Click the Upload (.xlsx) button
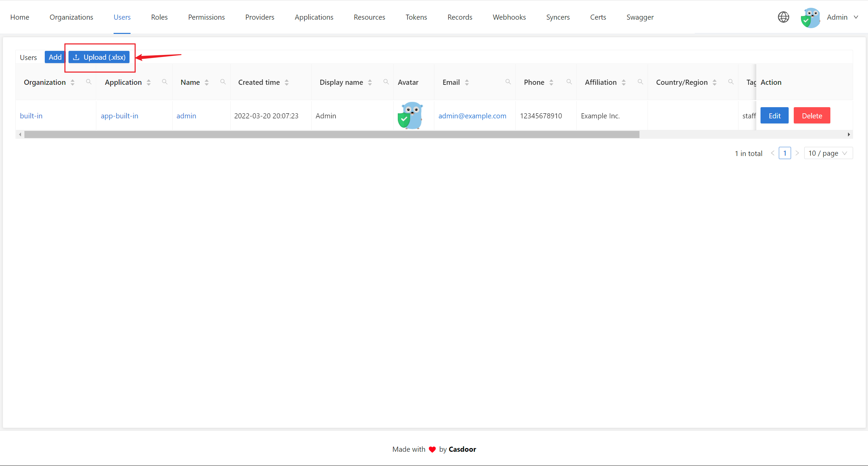The height and width of the screenshot is (466, 868). (99, 57)
